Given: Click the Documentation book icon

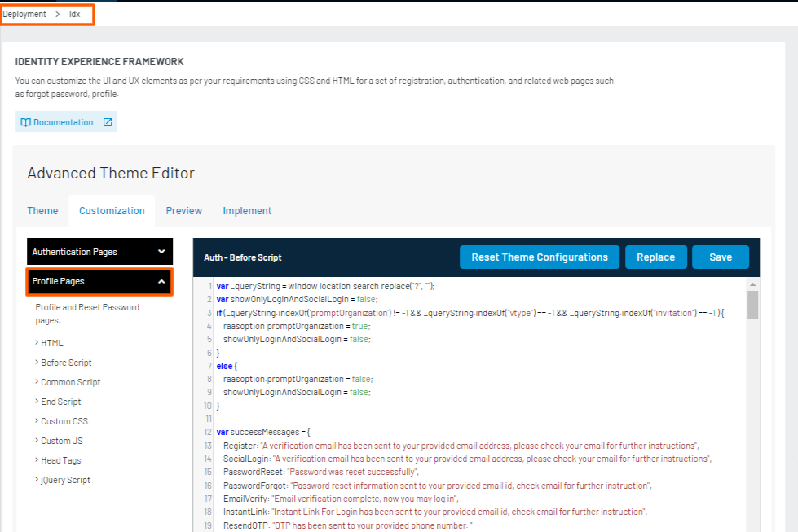Looking at the screenshot, I should tap(25, 122).
